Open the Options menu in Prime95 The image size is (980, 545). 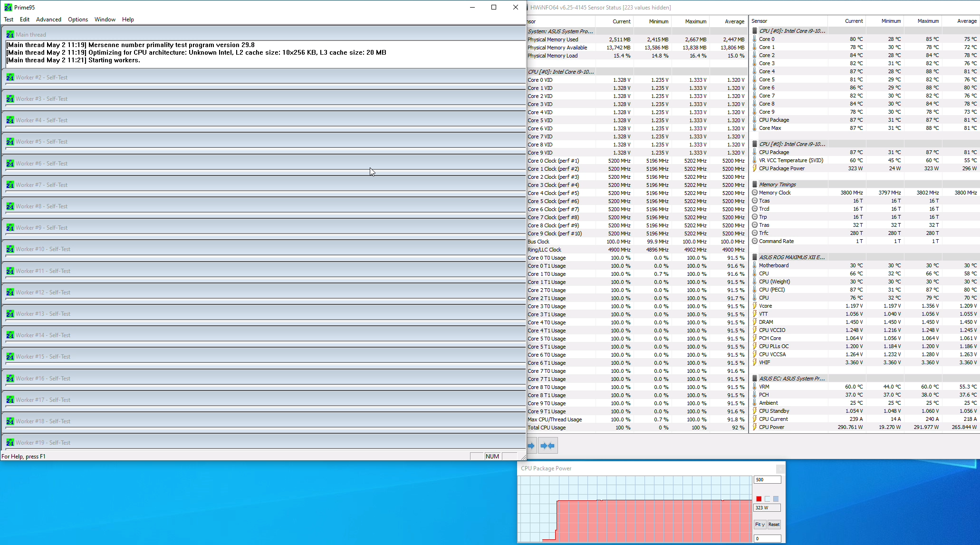[77, 19]
